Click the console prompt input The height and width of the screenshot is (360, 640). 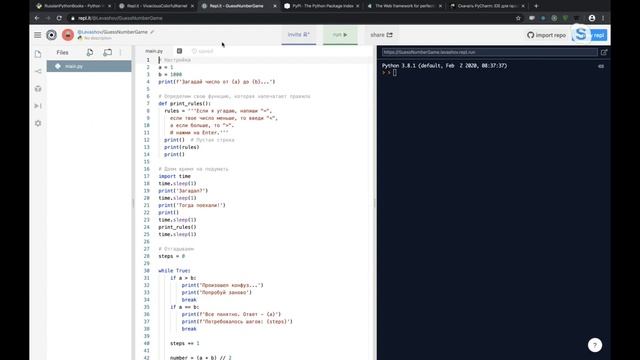[395, 73]
